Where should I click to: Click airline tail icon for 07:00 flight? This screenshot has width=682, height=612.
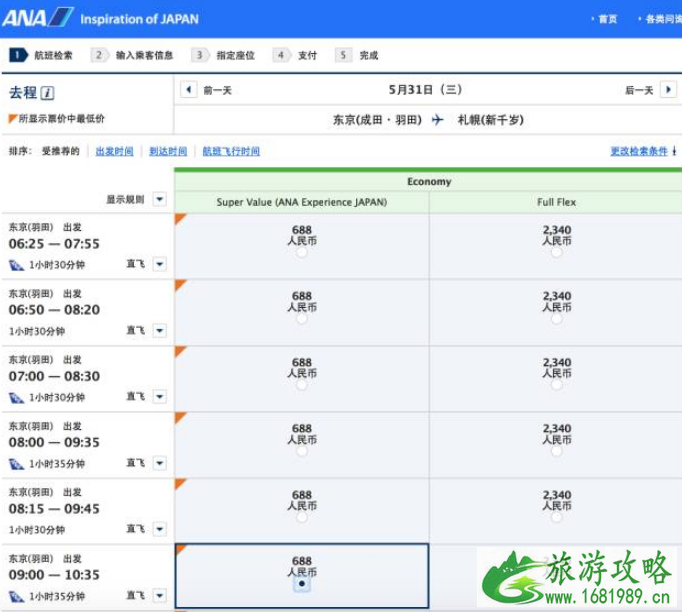[x=17, y=398]
